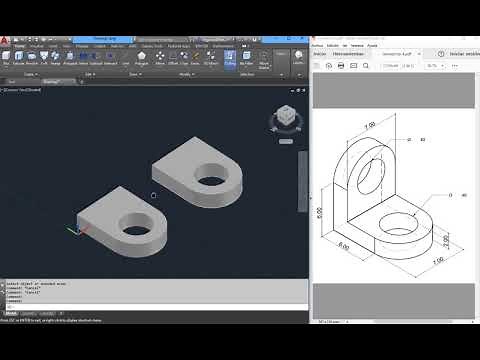The width and height of the screenshot is (480, 360).
Task: Open Herramientas tab in PDF reader
Action: click(348, 54)
